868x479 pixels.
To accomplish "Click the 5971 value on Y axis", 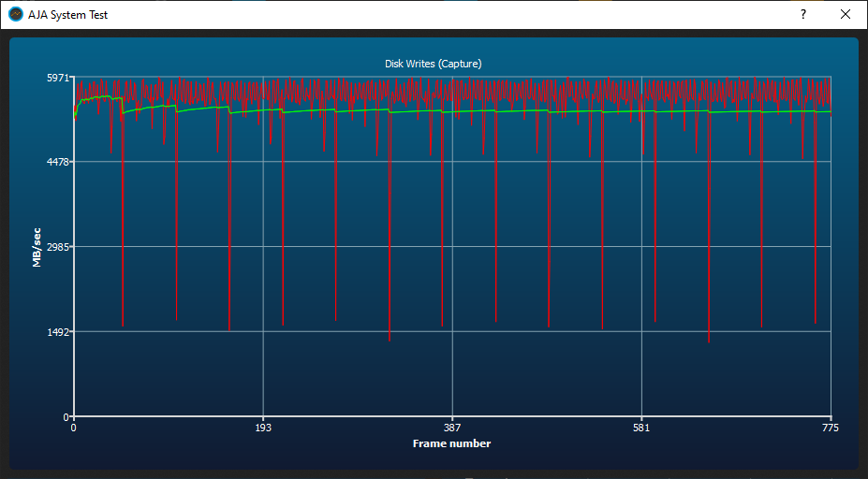I will pyautogui.click(x=58, y=78).
